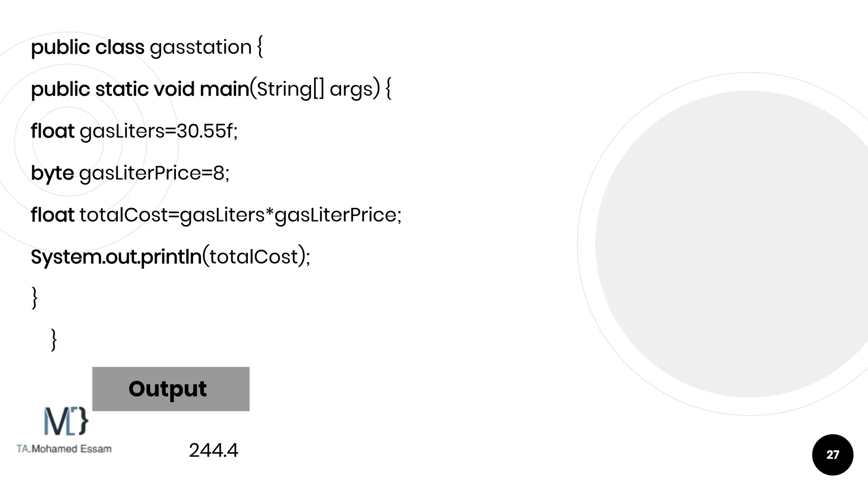
Task: Click the word gasstation class name
Action: 201,47
